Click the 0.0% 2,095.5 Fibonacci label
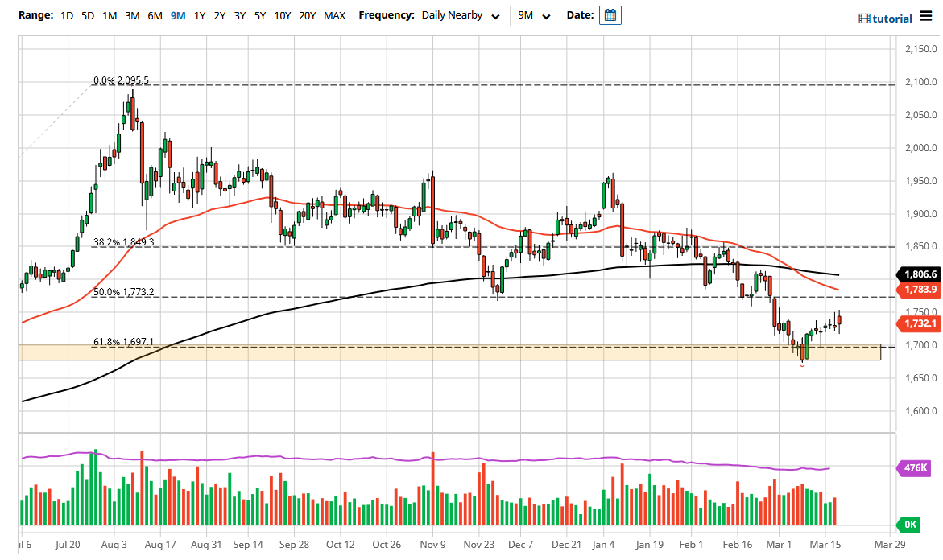Image resolution: width=943 pixels, height=560 pixels. tap(121, 80)
